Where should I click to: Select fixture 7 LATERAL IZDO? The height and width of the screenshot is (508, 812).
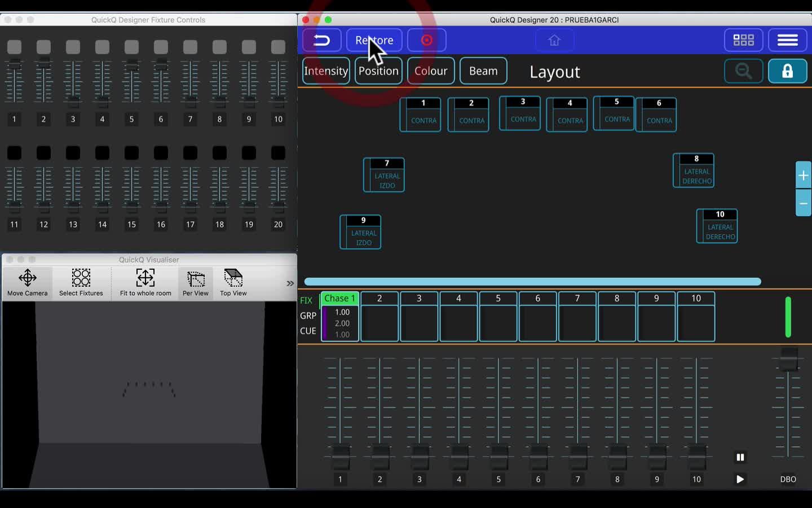point(384,175)
